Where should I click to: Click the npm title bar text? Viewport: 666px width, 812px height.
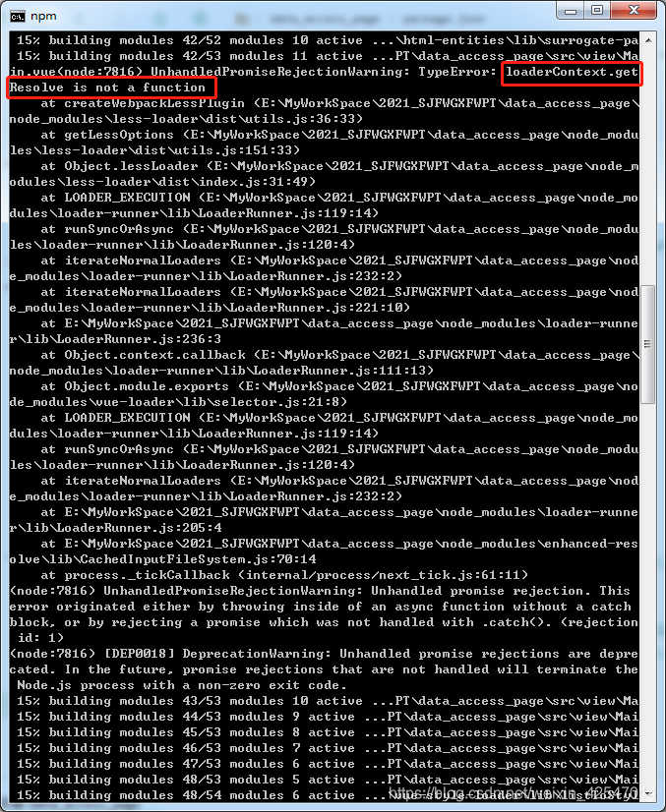click(x=43, y=16)
